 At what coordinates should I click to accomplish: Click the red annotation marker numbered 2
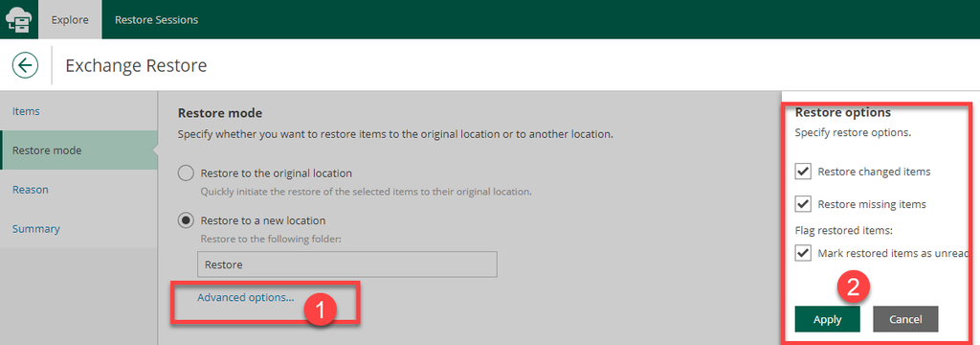coord(854,287)
